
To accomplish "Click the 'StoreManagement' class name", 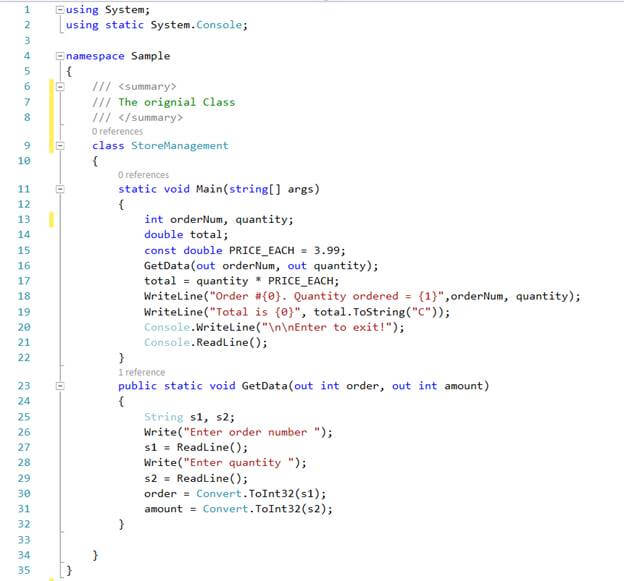I will click(180, 146).
